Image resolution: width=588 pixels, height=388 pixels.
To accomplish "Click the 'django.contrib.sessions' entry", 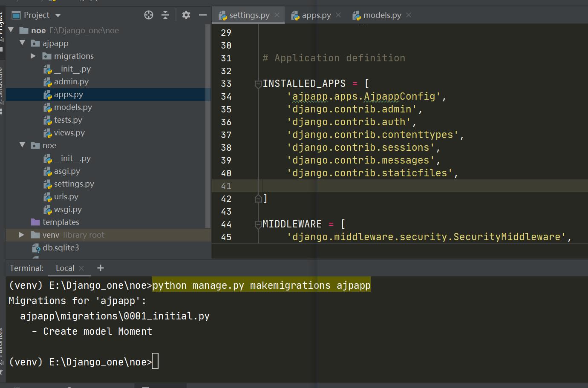I will (360, 148).
